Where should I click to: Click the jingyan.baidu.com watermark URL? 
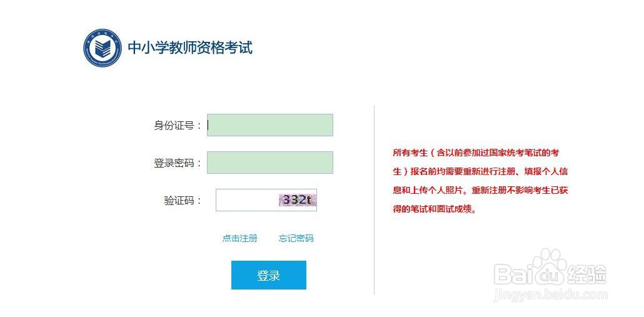pyautogui.click(x=551, y=295)
